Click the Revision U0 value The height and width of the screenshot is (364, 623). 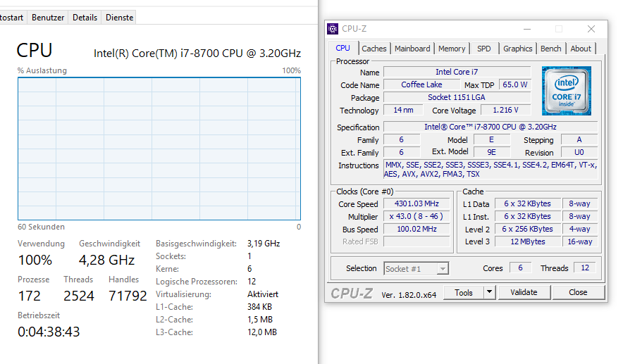579,152
